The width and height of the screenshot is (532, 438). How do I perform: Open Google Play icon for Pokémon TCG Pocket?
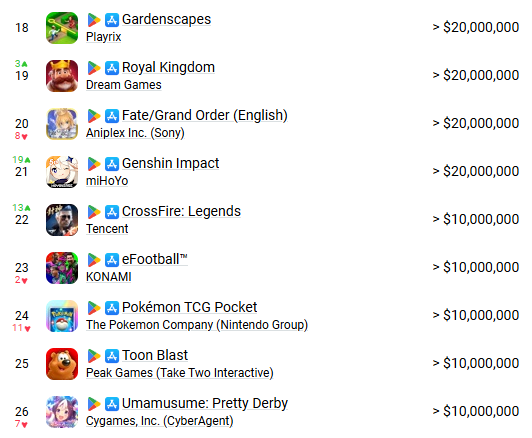pos(94,308)
